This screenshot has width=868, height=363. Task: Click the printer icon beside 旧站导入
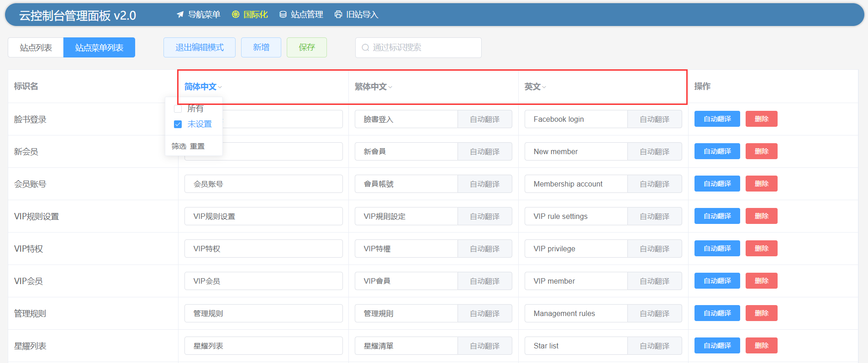tap(338, 15)
